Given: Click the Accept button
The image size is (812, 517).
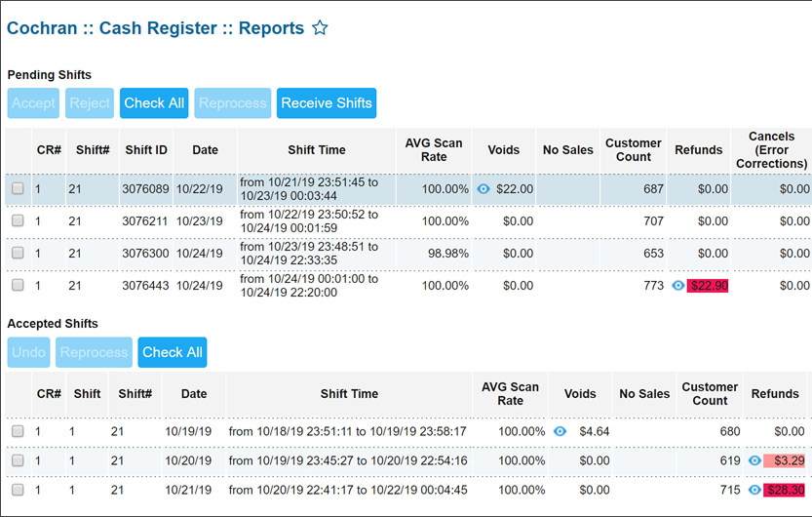Looking at the screenshot, I should [33, 103].
